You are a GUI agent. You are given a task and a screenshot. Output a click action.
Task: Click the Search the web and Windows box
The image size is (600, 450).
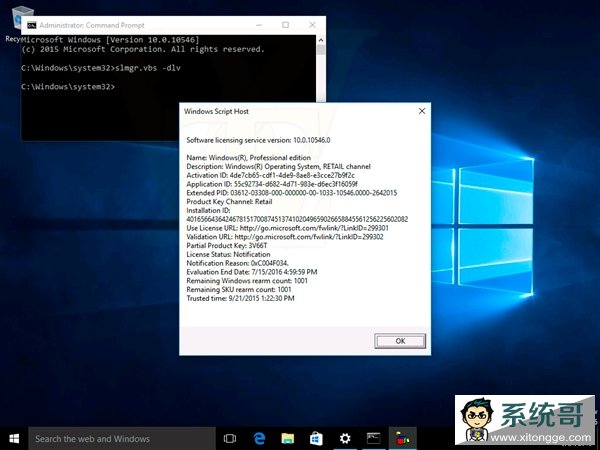tap(122, 439)
